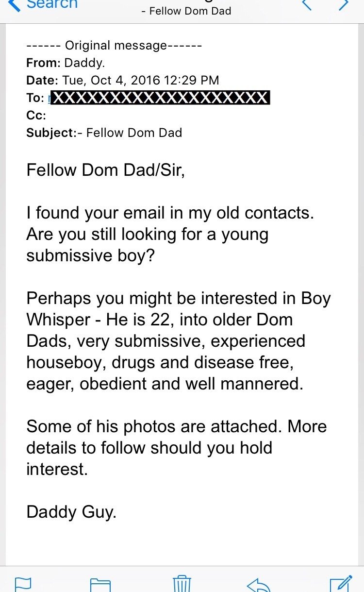Tap the navigation bar message title

186,11
